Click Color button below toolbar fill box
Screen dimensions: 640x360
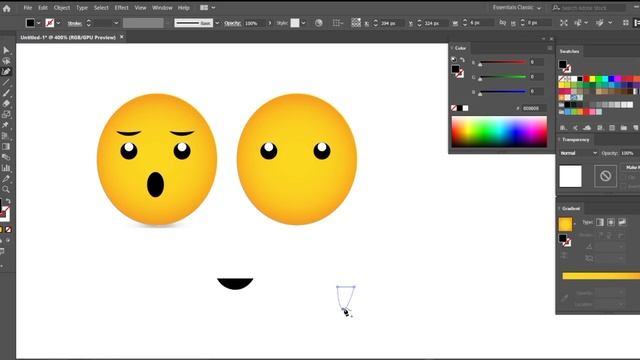pos(1,230)
